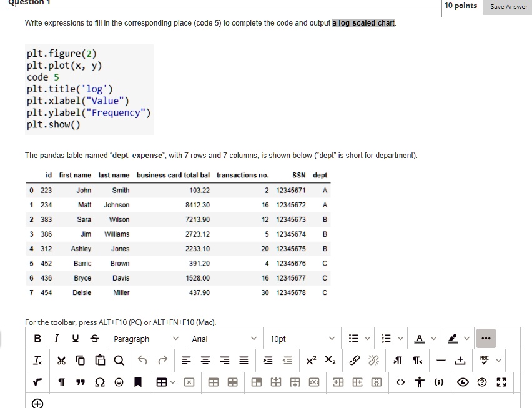532x408 pixels.
Task: Apply superscript formatting
Action: 311,360
